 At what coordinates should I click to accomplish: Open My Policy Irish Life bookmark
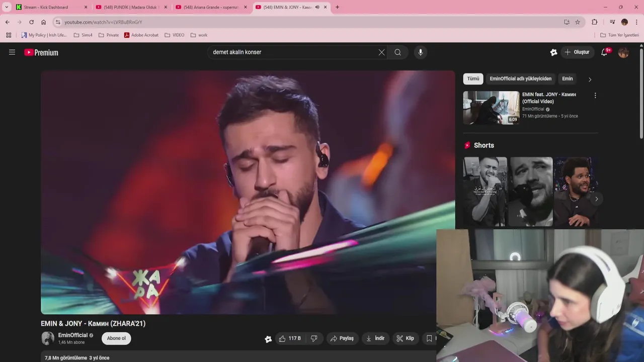[x=44, y=35]
